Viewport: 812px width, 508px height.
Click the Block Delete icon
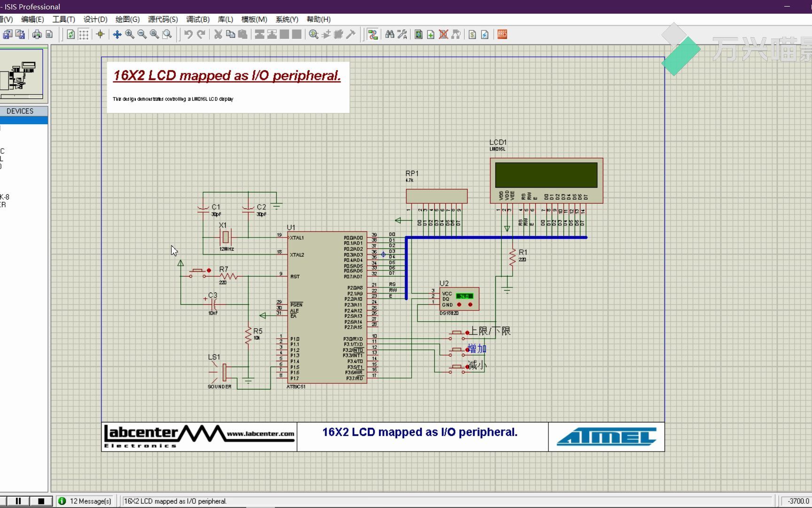(297, 34)
